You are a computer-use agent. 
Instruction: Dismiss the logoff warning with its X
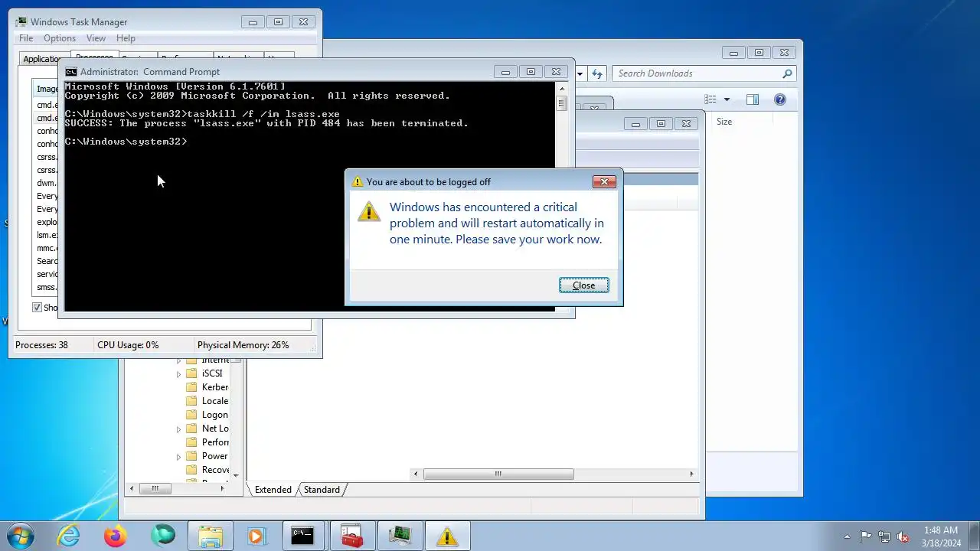point(604,182)
